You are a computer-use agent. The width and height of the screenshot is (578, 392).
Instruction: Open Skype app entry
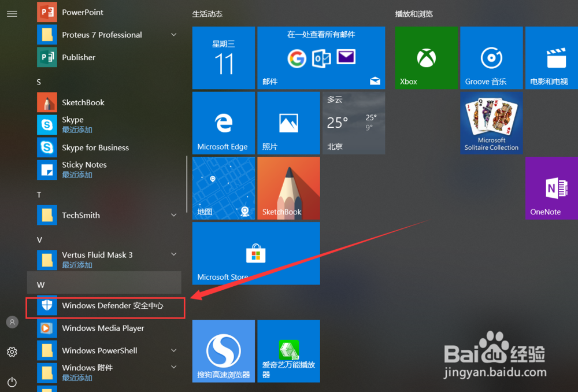104,125
